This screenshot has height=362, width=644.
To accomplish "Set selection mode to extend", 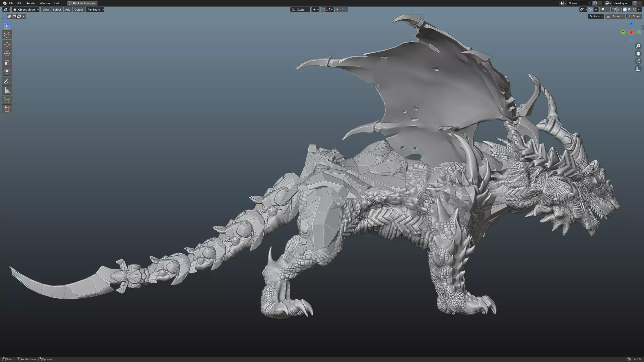I will click(x=9, y=16).
